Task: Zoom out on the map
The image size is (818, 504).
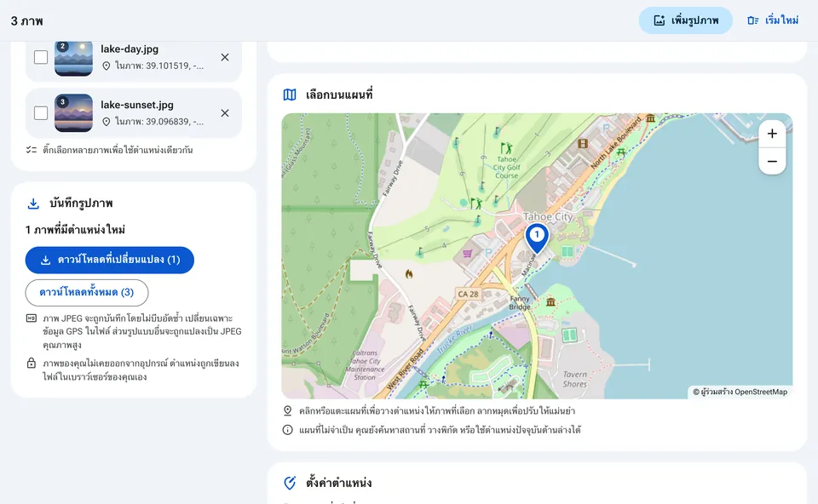Action: 772,161
